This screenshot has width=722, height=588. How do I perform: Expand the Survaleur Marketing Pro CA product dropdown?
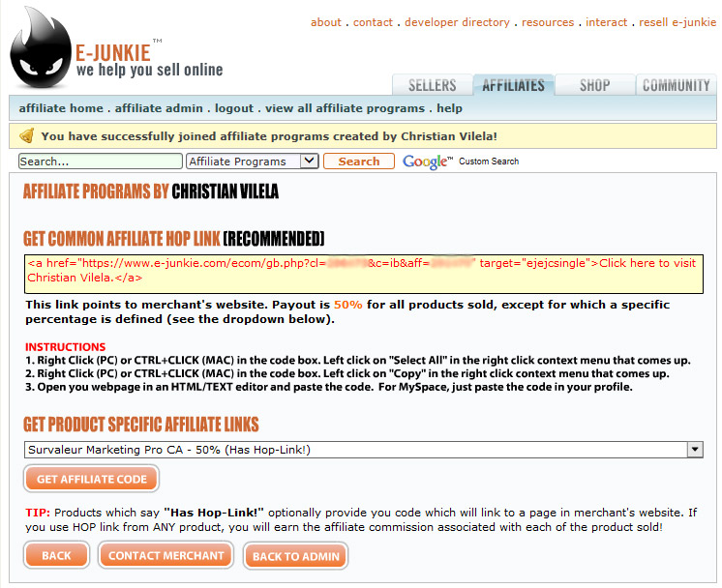point(364,450)
